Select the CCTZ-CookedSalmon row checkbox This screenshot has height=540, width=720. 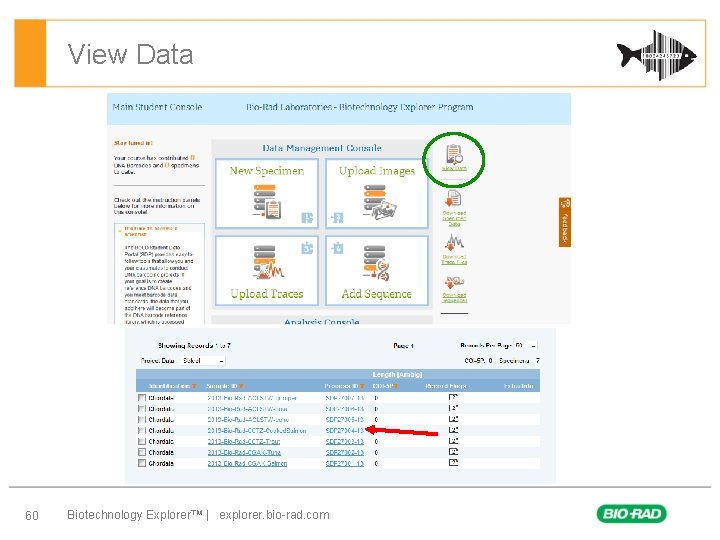(x=142, y=431)
